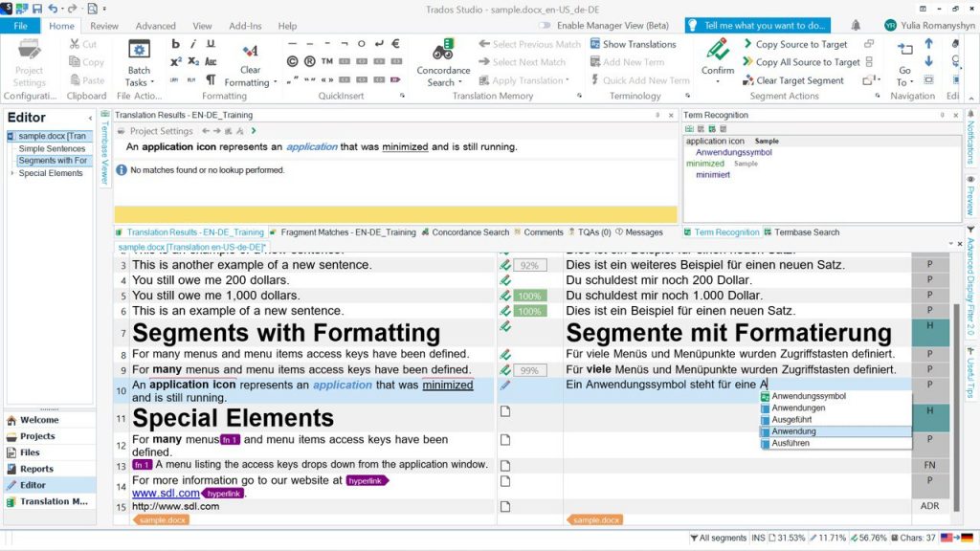
Task: Switch to the Termbase Search tab
Action: tap(802, 232)
